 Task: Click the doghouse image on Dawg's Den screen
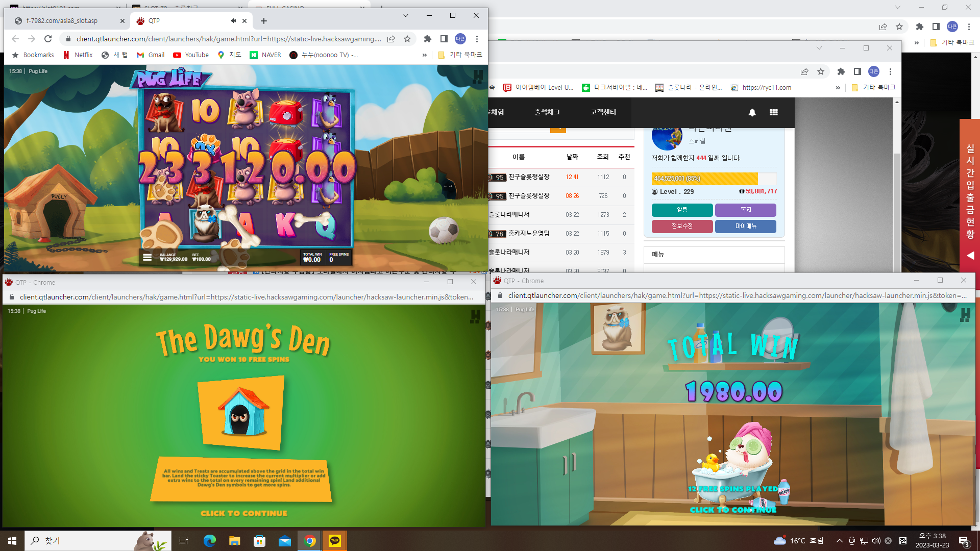[x=241, y=412]
